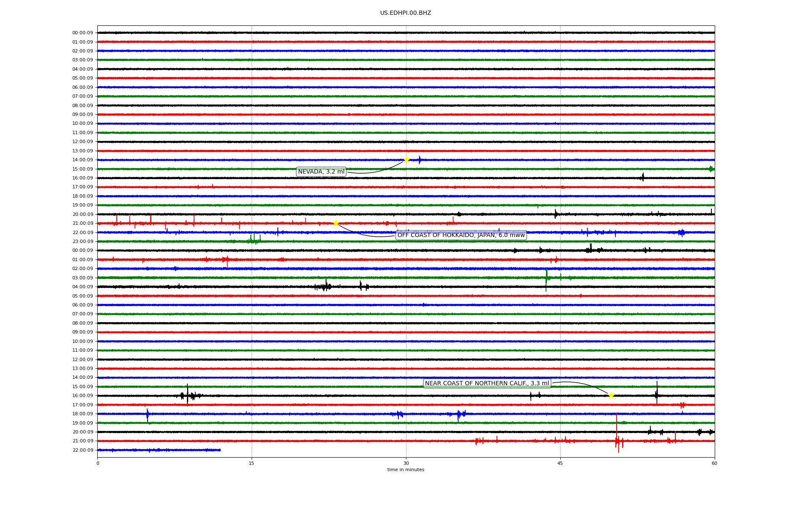Click the yellow star marking the Nevada event

406,160
